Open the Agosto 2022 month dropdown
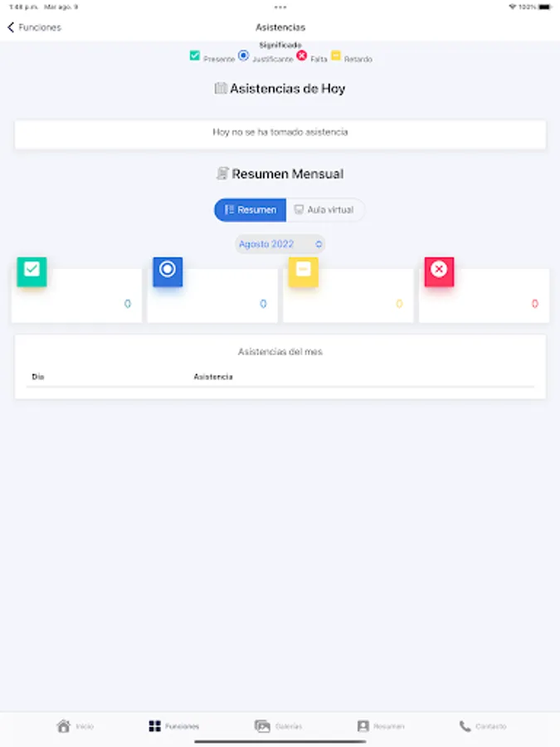Viewport: 560px width, 747px height. click(280, 244)
